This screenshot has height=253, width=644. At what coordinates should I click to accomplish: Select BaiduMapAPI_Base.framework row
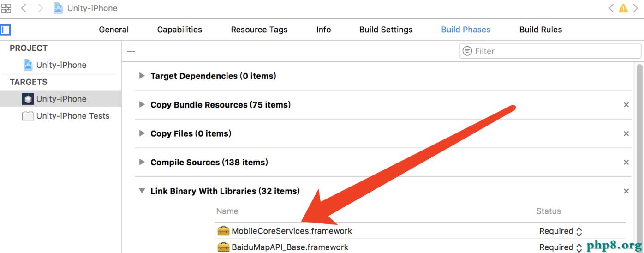coord(290,247)
